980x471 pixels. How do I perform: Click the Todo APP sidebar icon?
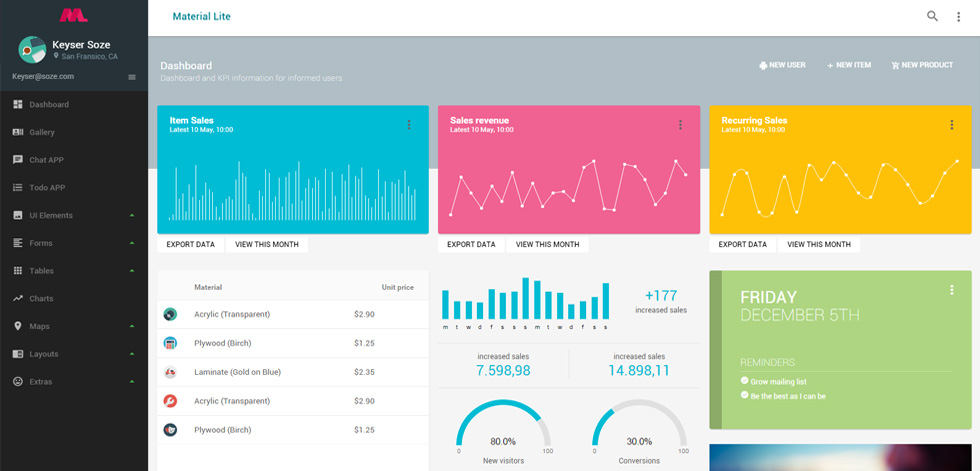click(x=18, y=187)
